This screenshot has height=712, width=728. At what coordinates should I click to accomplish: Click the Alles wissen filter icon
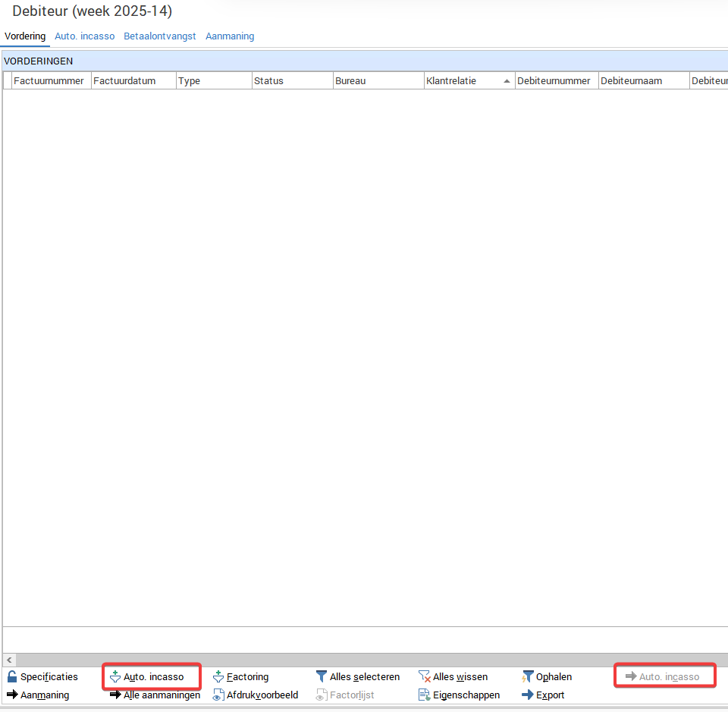tap(425, 676)
